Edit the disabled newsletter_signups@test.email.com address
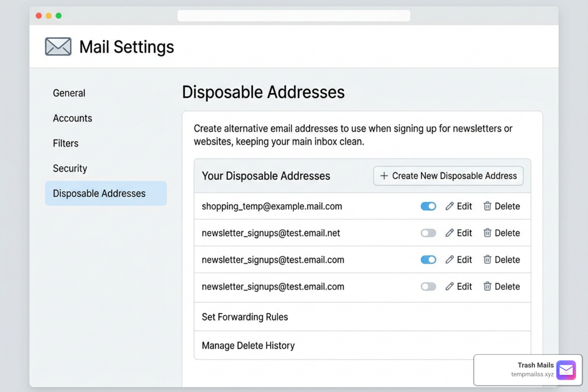The image size is (588, 392). click(x=459, y=287)
